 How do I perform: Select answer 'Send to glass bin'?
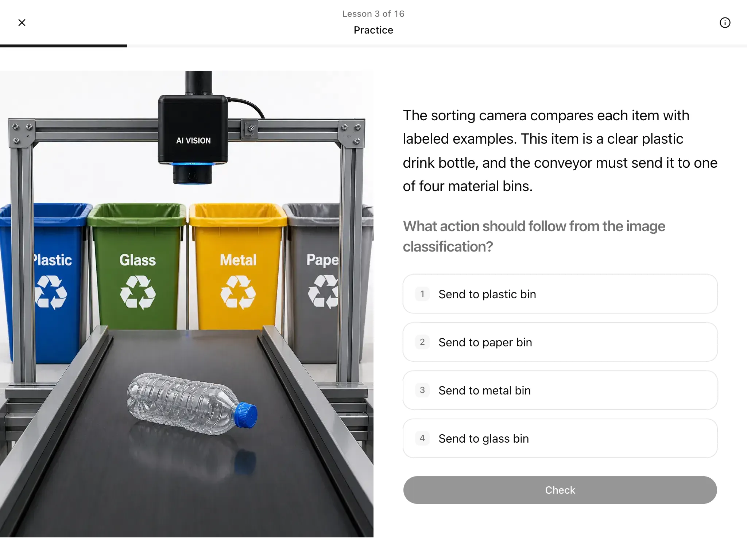tap(560, 438)
